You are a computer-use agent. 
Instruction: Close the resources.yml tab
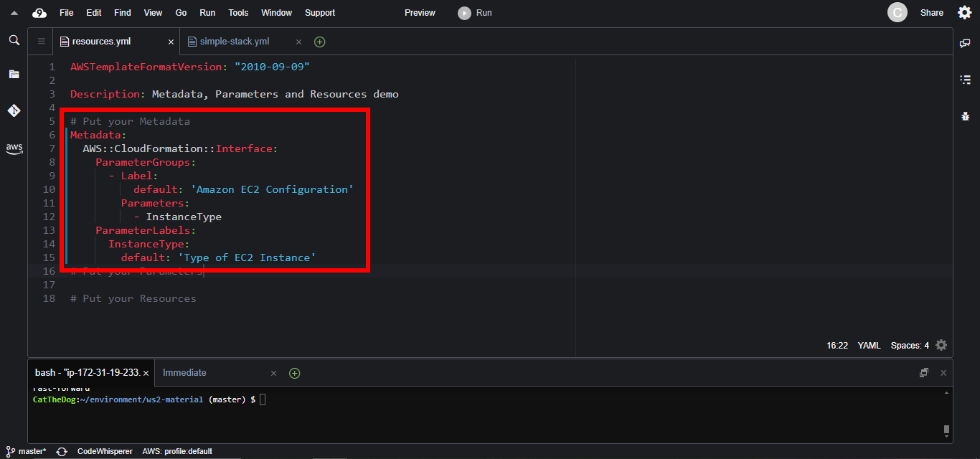[171, 42]
